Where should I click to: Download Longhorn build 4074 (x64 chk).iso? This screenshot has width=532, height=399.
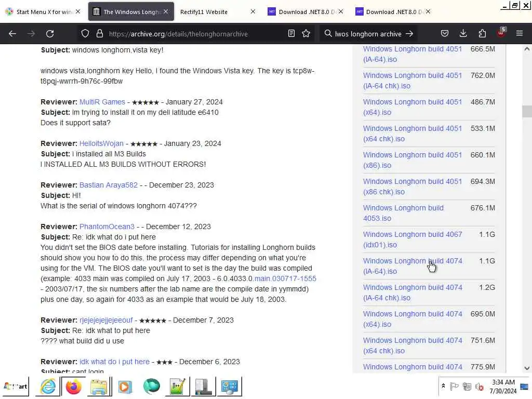(x=412, y=345)
